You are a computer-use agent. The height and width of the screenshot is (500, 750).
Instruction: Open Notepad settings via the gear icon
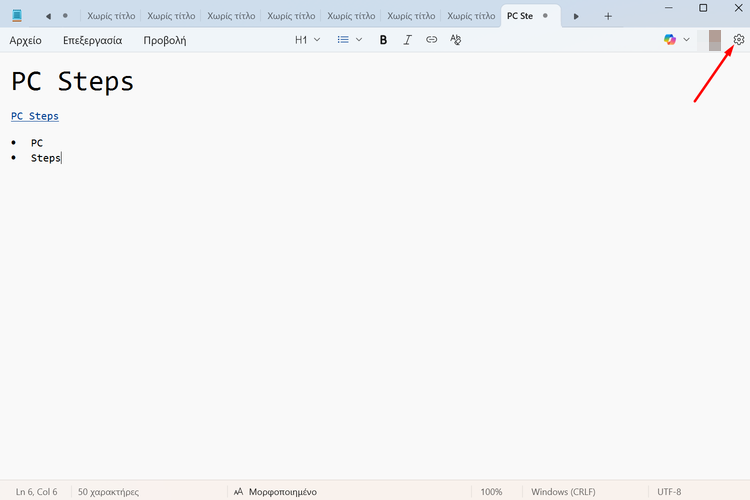[x=739, y=40]
